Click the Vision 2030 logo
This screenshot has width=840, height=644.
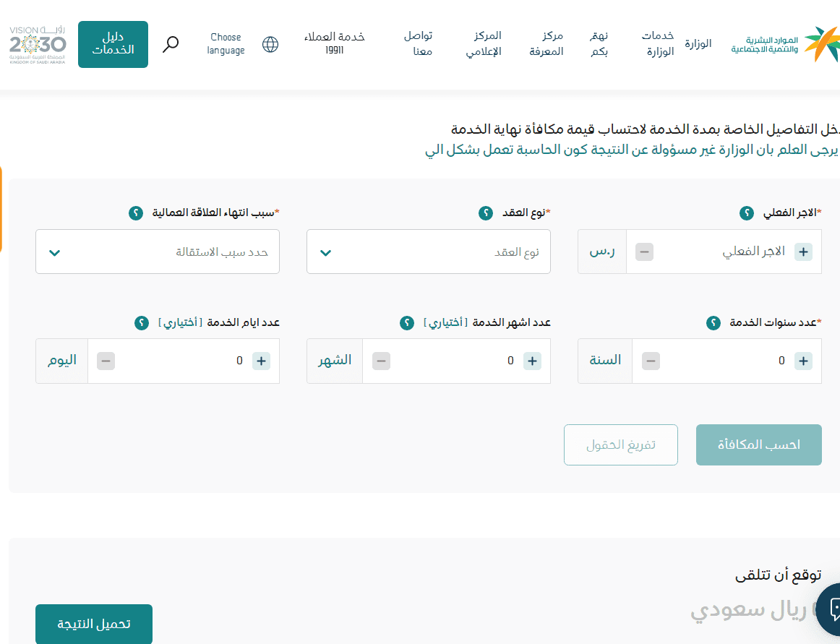tap(38, 45)
